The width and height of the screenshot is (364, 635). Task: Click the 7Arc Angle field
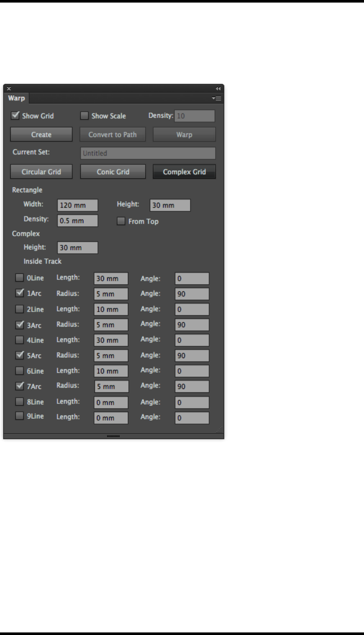click(192, 386)
